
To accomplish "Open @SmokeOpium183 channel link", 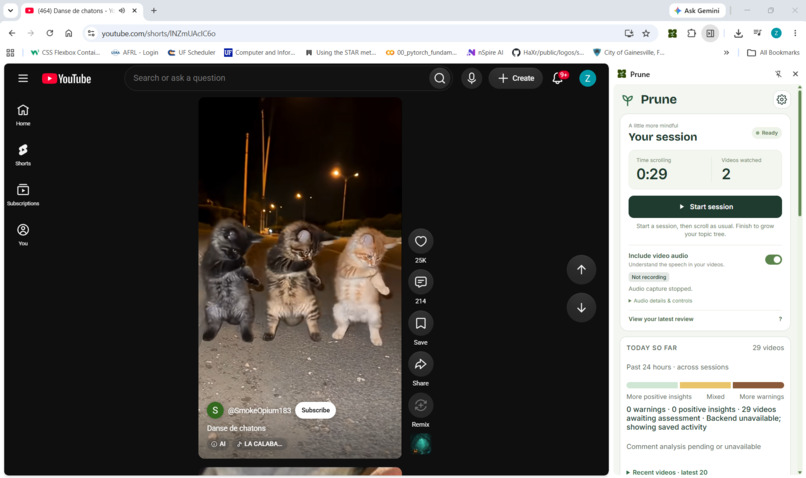I will pyautogui.click(x=259, y=410).
